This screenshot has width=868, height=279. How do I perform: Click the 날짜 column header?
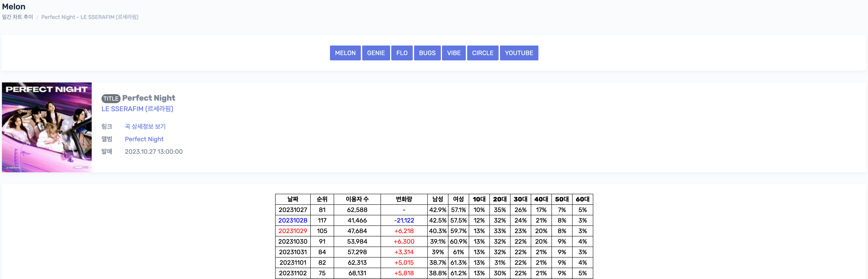click(x=293, y=199)
